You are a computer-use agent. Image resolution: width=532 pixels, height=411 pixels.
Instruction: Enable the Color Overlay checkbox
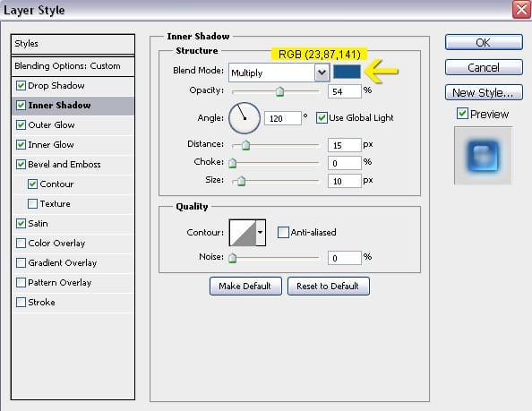21,243
